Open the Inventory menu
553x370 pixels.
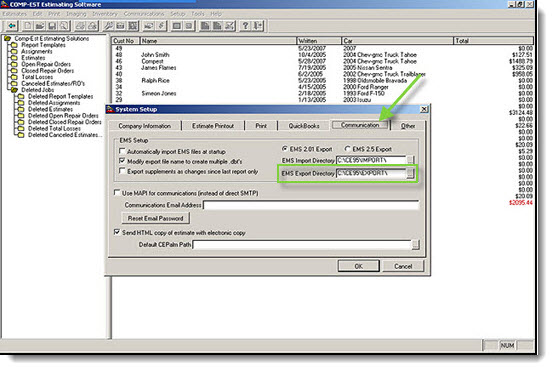105,14
